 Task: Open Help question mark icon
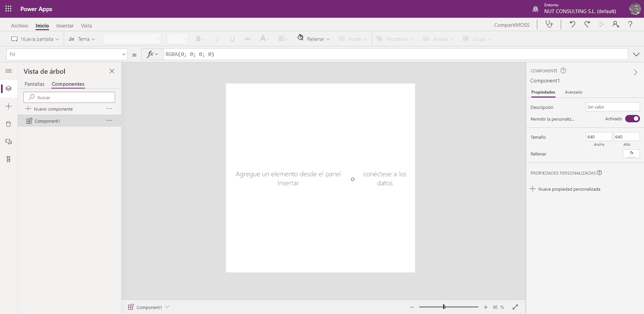[x=630, y=24]
